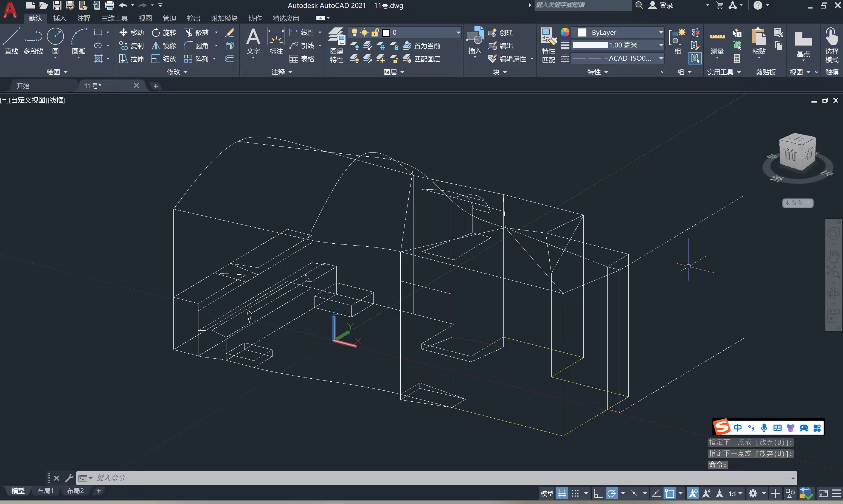Click 创建 (Create block) button
843x504 pixels.
tap(500, 33)
